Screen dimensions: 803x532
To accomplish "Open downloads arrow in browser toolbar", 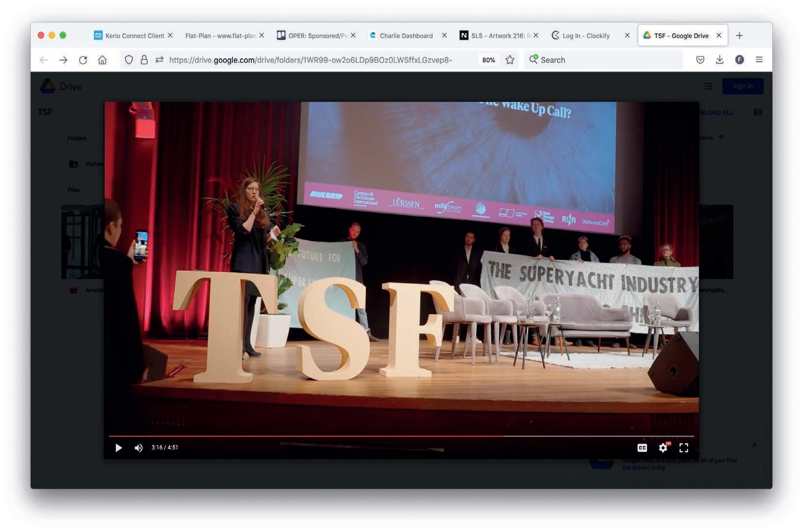I will point(720,60).
